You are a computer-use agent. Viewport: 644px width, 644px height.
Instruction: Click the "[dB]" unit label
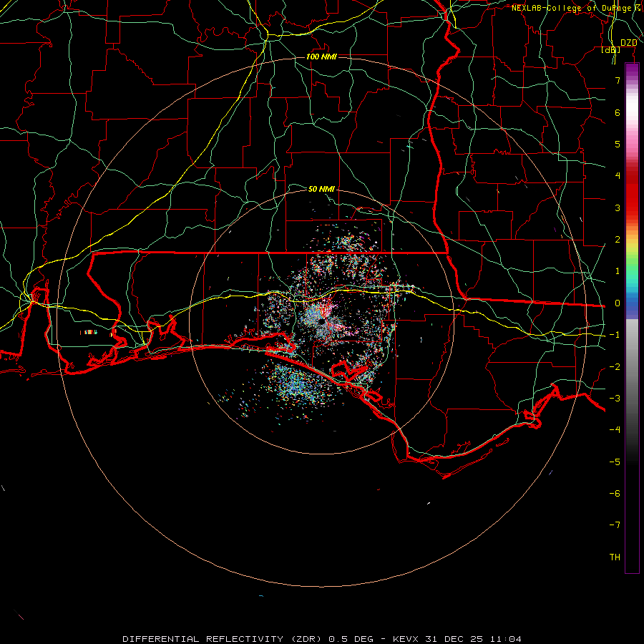click(x=611, y=49)
